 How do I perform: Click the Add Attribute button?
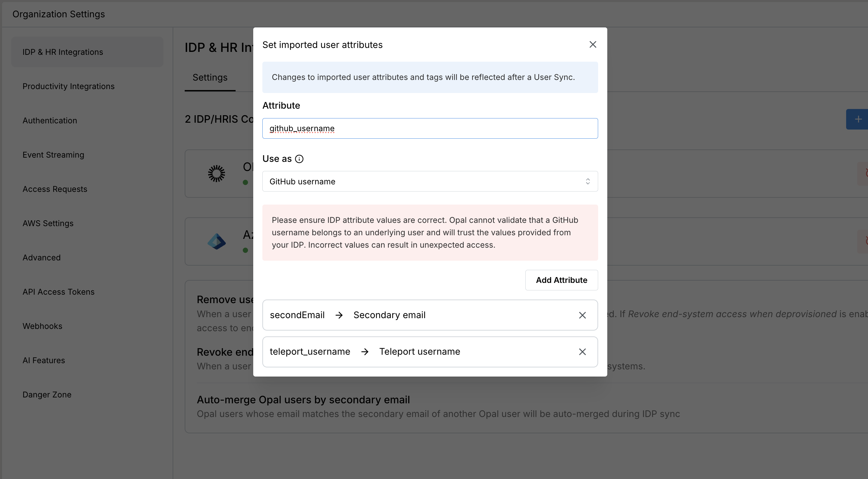(x=561, y=280)
